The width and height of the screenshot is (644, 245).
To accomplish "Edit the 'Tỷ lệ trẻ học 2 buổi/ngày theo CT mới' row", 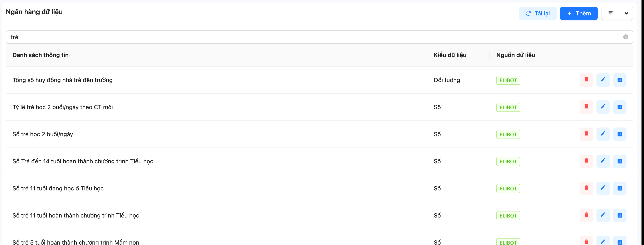I will [603, 107].
